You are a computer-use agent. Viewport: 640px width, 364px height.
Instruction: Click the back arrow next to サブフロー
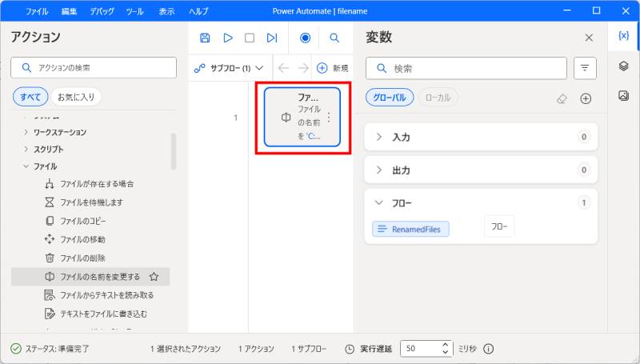pyautogui.click(x=283, y=68)
